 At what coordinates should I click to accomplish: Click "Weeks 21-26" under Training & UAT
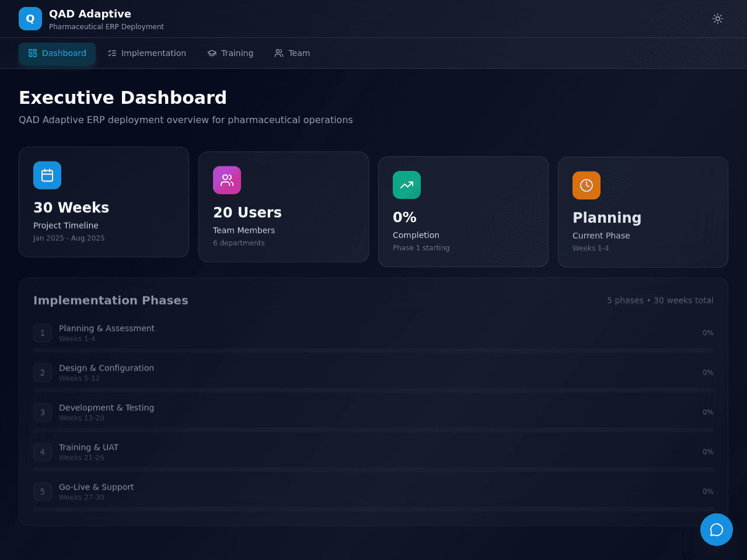coord(82,458)
